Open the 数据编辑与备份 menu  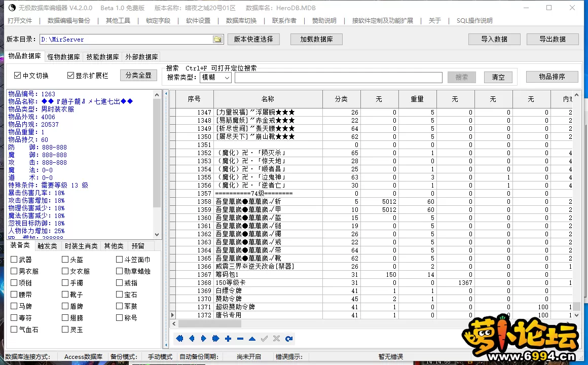point(68,21)
